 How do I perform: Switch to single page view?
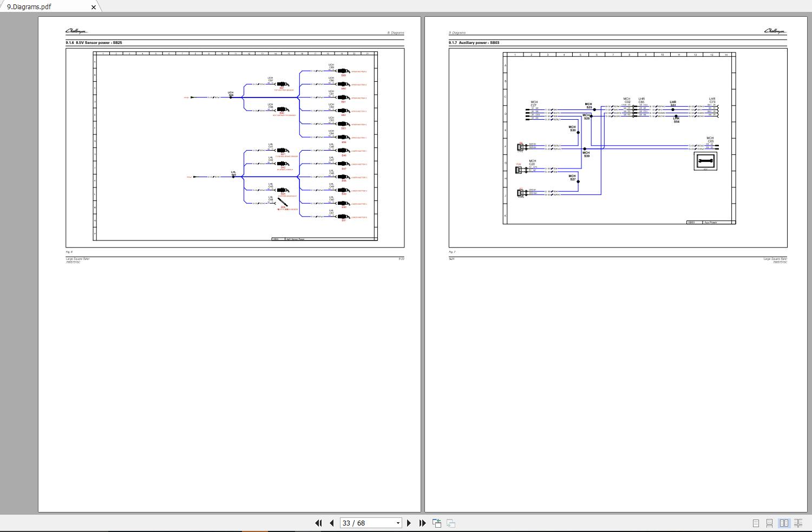point(756,523)
